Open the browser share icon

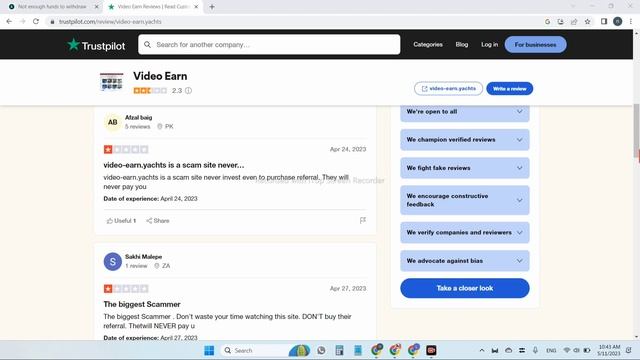574,22
